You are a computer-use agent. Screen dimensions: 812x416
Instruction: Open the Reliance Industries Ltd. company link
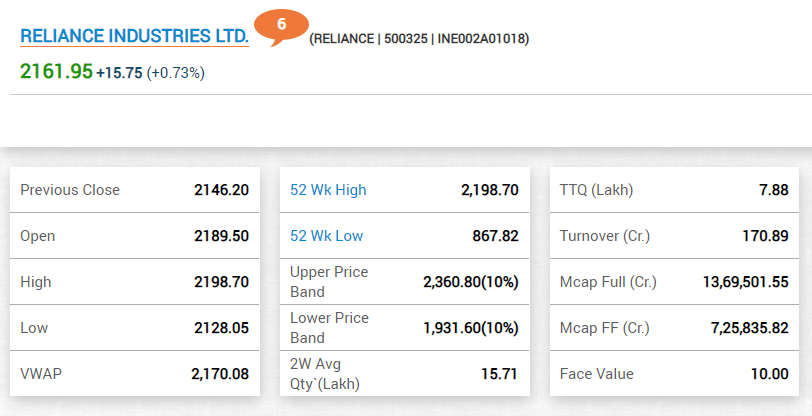tap(134, 36)
